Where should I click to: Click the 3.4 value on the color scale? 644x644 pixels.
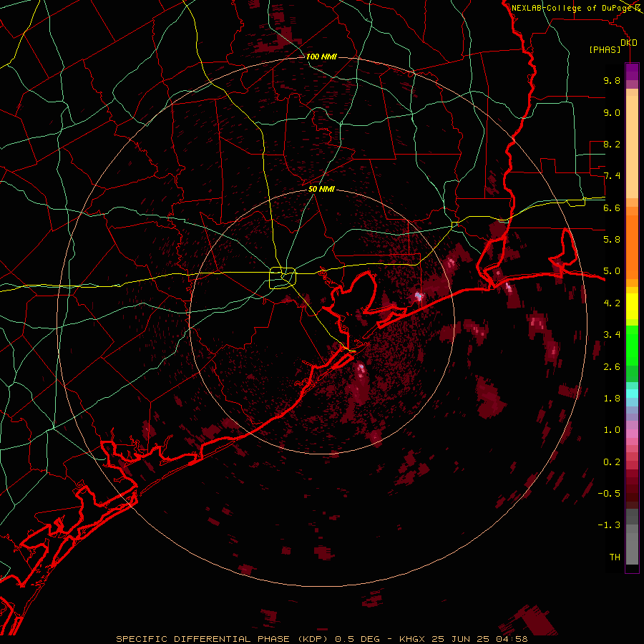point(612,335)
